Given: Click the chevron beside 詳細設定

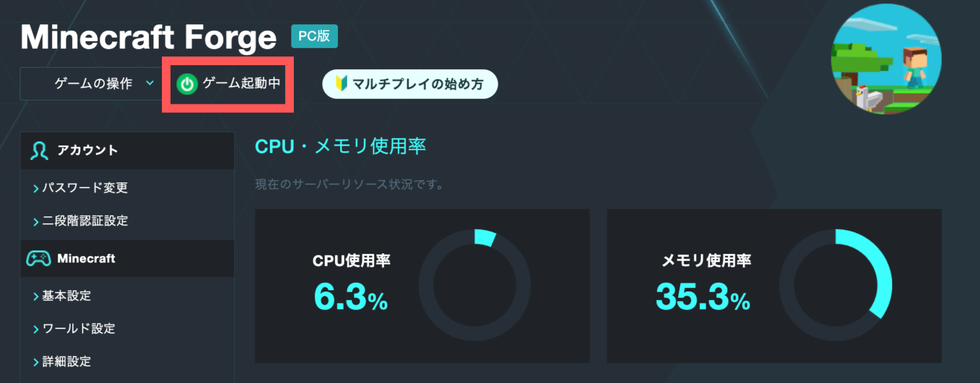Looking at the screenshot, I should click(36, 362).
